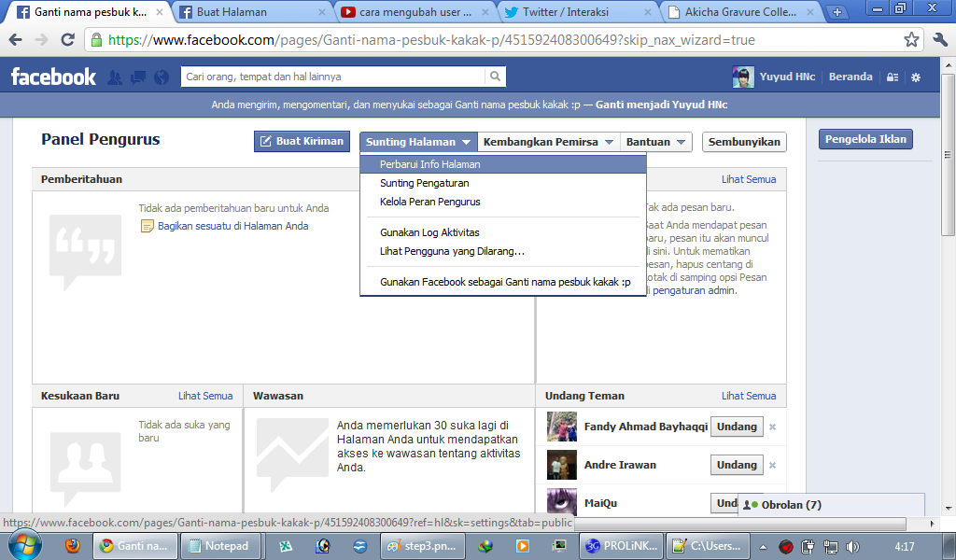
Task: Click the taskbar clock 4:17
Action: (x=905, y=547)
